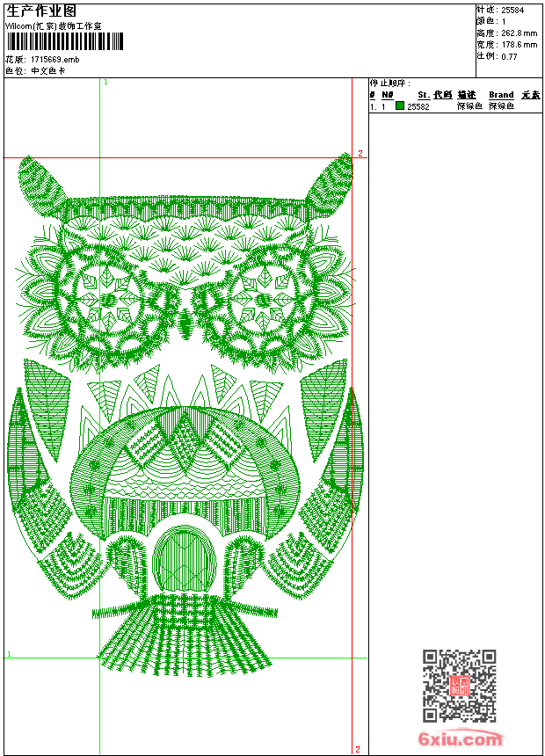545x756 pixels.
Task: Click the Wilcom studio name text
Action: pyautogui.click(x=54, y=26)
